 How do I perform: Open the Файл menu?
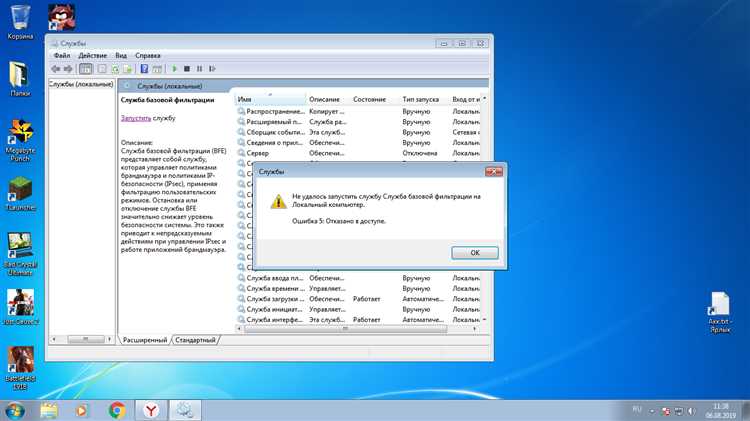[x=62, y=55]
